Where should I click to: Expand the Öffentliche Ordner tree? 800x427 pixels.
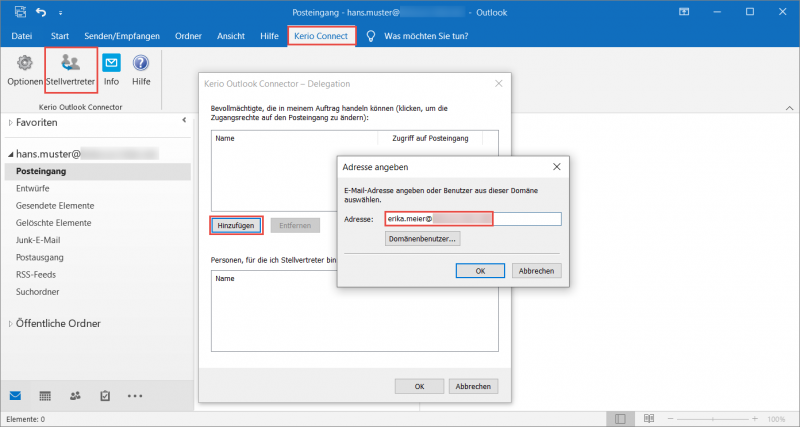11,323
